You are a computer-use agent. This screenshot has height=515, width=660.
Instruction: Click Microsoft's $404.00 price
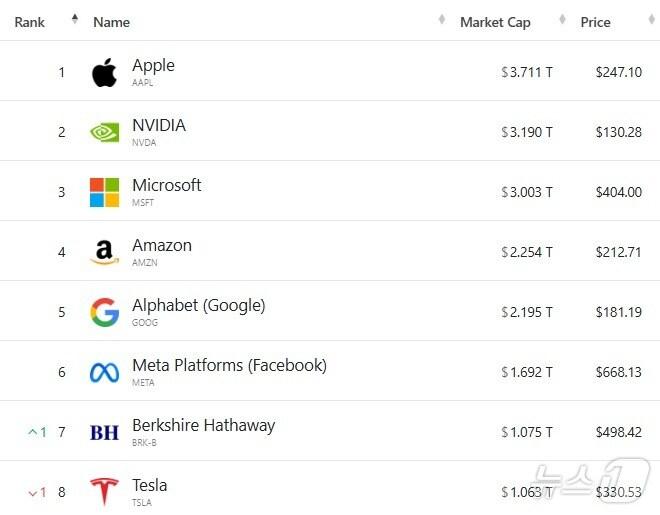[618, 192]
